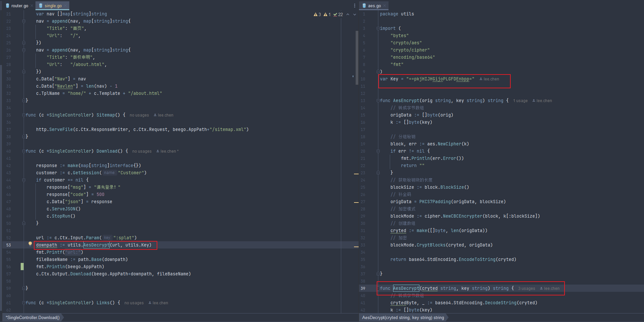Image resolution: width=644 pixels, height=322 pixels.
Task: Show usages hint next to Download()
Action: (142, 151)
